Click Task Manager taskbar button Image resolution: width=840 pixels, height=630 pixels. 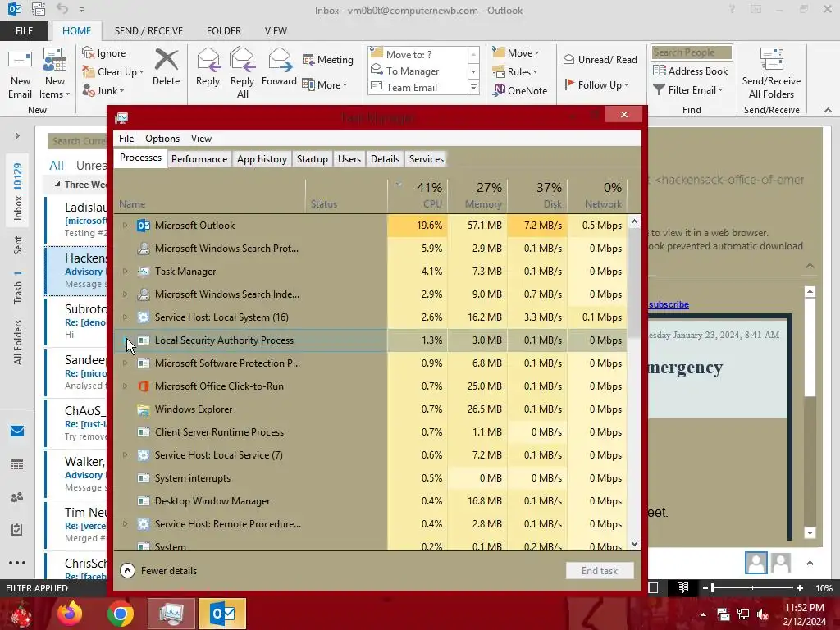[x=171, y=614]
